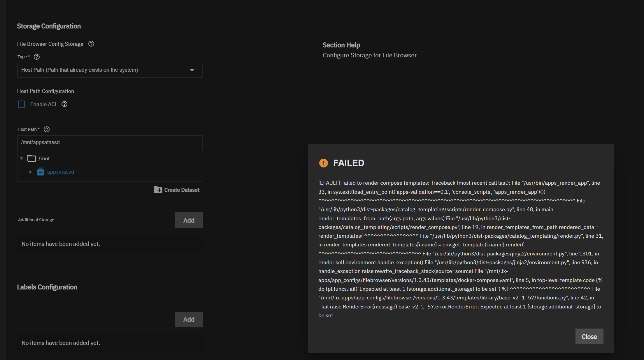Select the /mnt tree entry
The height and width of the screenshot is (360, 644).
44,158
